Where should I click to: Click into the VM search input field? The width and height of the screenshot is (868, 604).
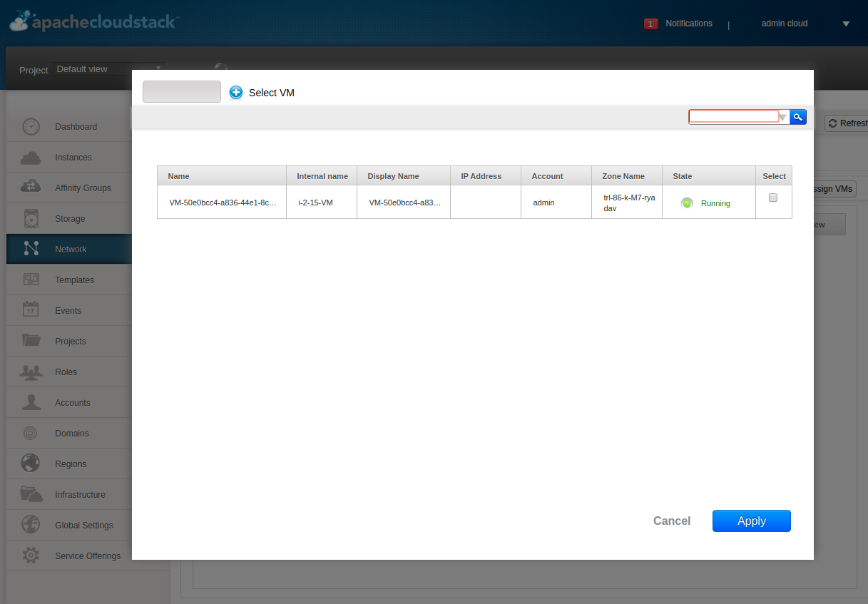(x=733, y=117)
